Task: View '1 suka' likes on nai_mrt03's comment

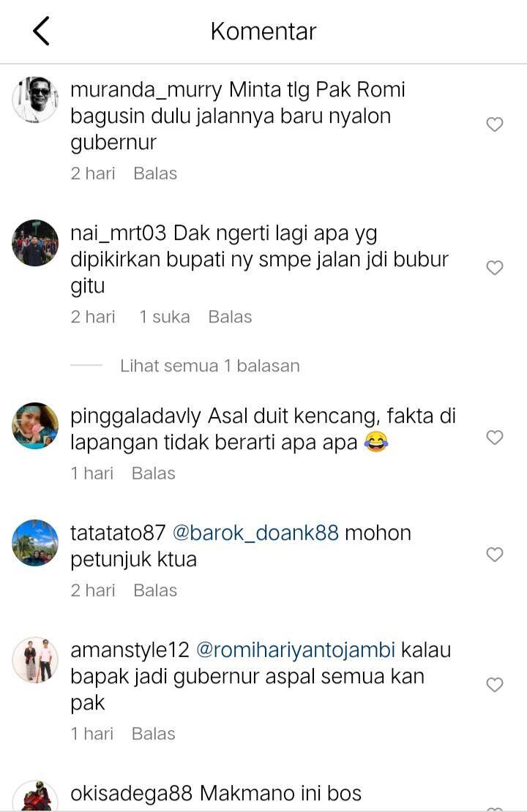Action: (164, 317)
